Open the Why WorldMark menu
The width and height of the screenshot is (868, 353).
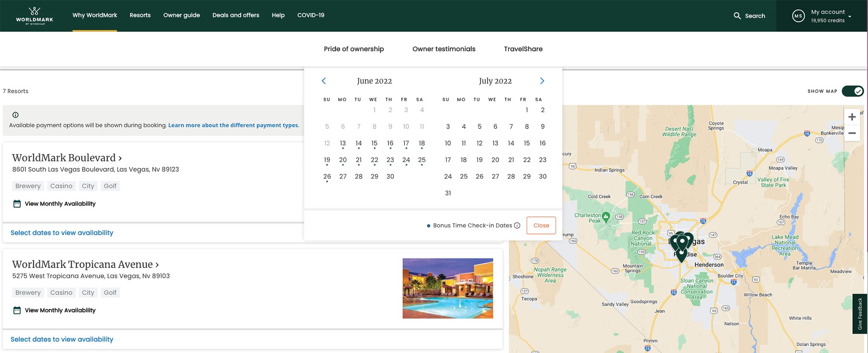pos(95,15)
